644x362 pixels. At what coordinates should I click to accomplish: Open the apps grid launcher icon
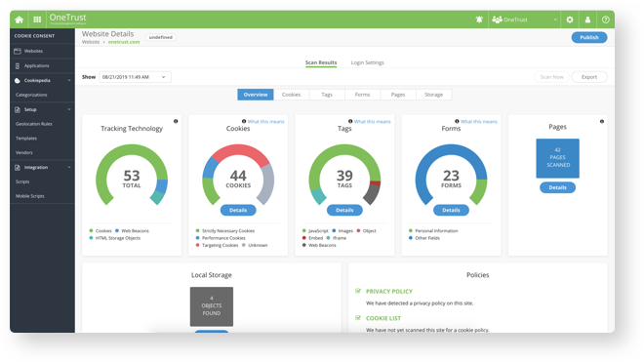tap(37, 20)
